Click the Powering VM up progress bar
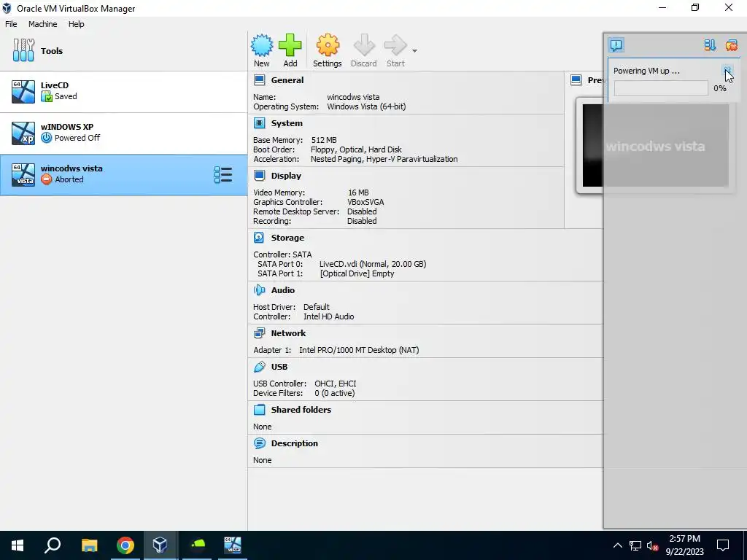Image resolution: width=747 pixels, height=560 pixels. (x=661, y=88)
